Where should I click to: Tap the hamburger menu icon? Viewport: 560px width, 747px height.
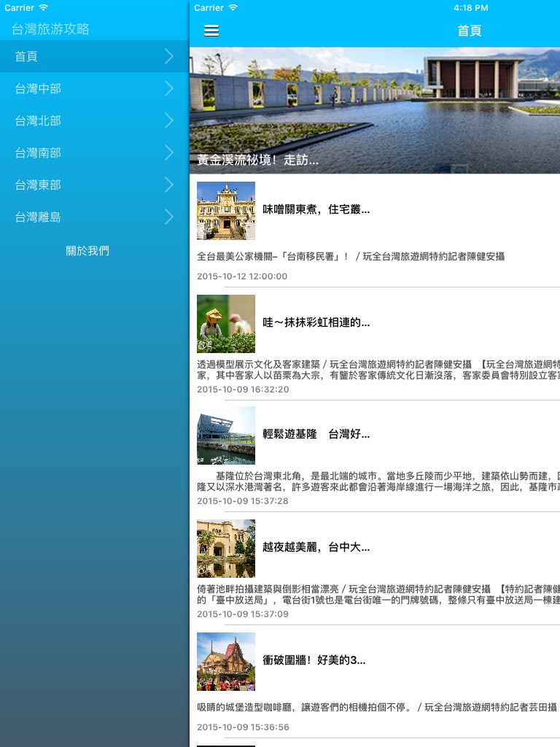[x=211, y=31]
